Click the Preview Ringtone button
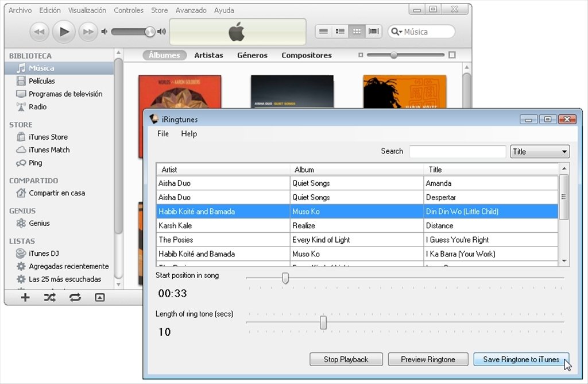 coord(428,359)
